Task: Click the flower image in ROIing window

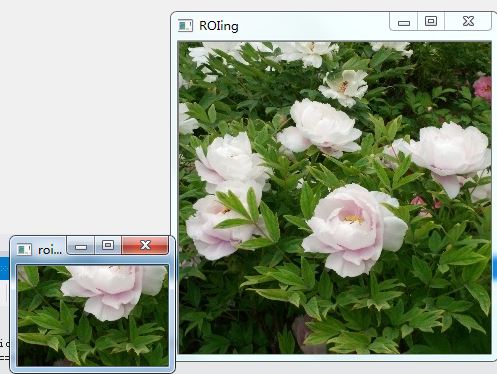Action: 335,197
